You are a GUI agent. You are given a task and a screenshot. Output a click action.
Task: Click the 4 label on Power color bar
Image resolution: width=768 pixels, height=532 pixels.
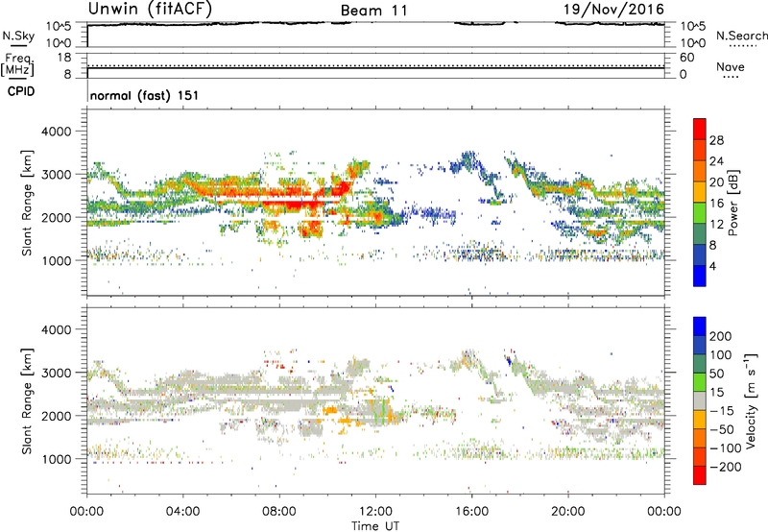713,266
